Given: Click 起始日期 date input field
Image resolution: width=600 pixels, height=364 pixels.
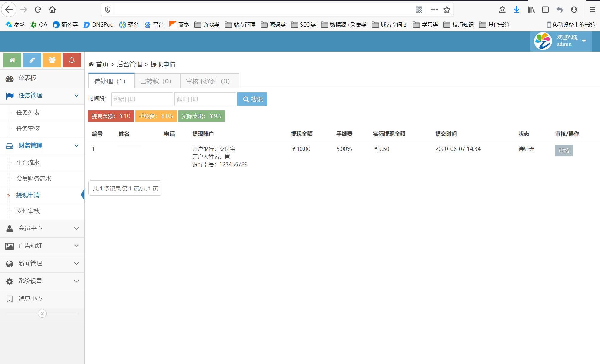Looking at the screenshot, I should point(141,99).
